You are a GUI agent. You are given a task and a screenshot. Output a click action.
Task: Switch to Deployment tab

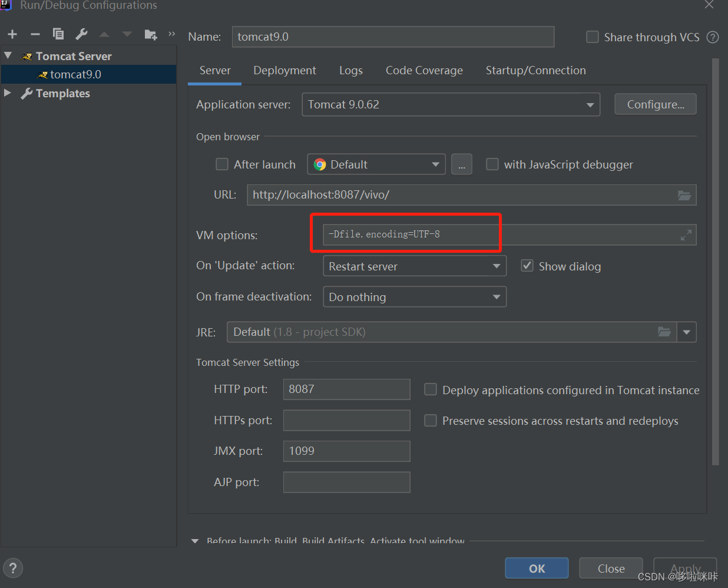284,71
